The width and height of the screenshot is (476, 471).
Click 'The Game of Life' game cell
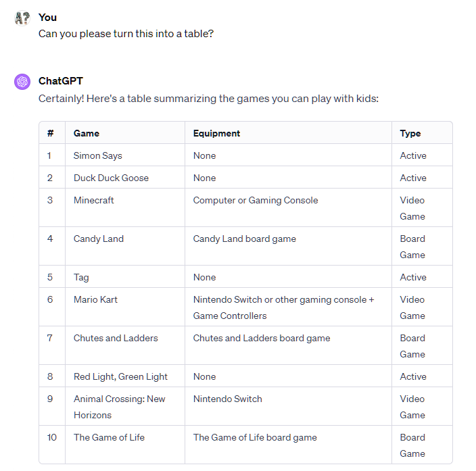tap(109, 437)
